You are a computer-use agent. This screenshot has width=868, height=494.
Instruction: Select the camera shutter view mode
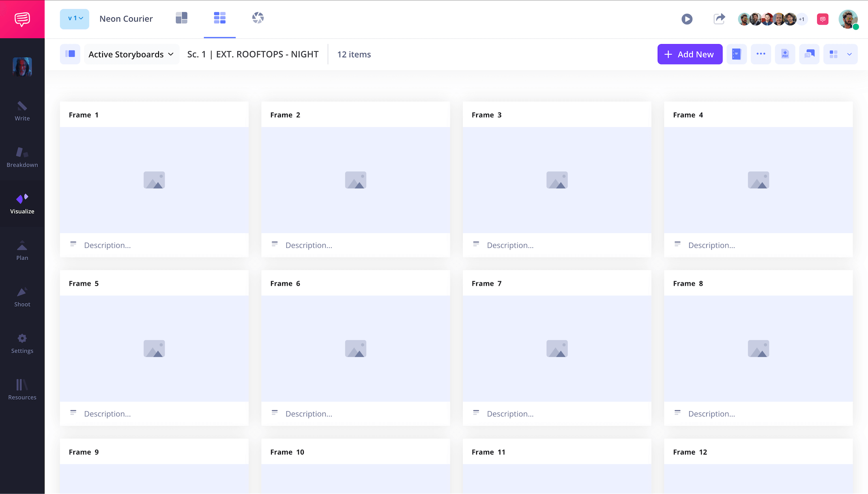tap(258, 18)
